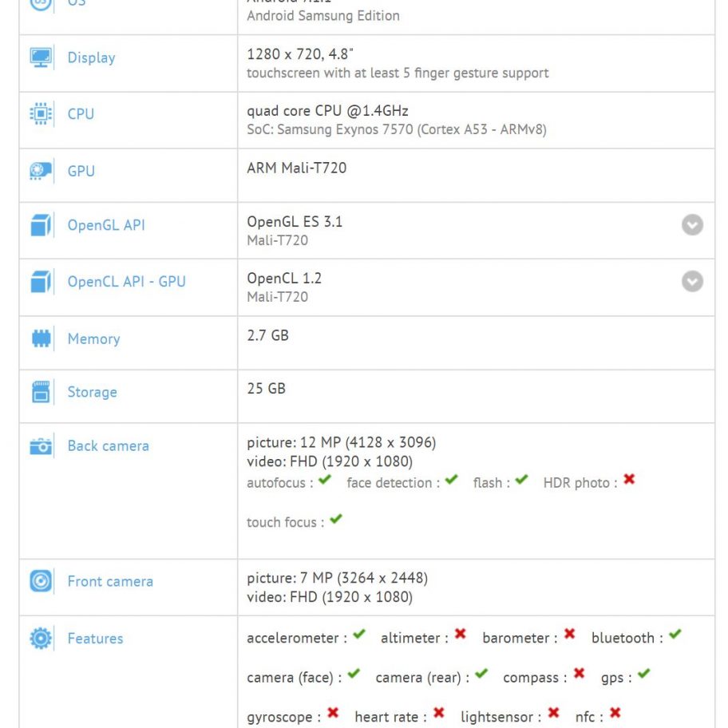
Task: Click the GPU graphics card icon
Action: (41, 171)
